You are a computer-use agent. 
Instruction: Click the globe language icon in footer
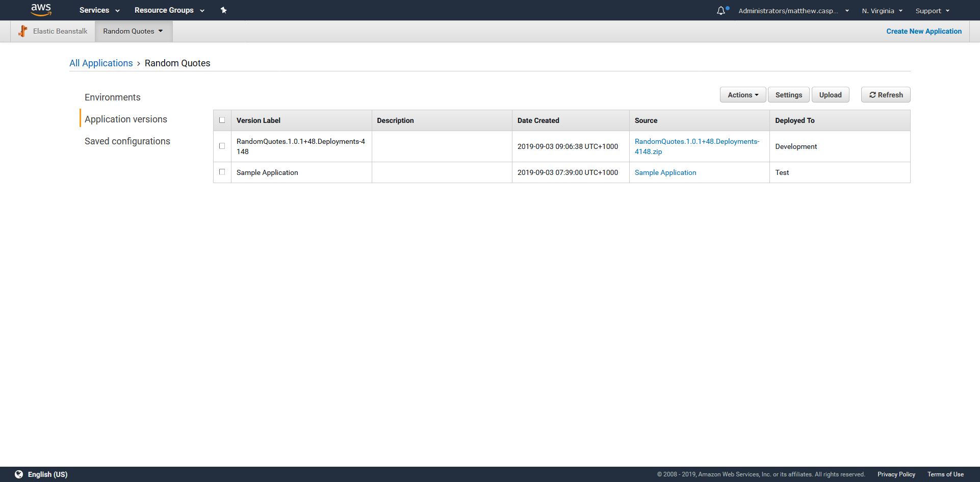point(19,474)
